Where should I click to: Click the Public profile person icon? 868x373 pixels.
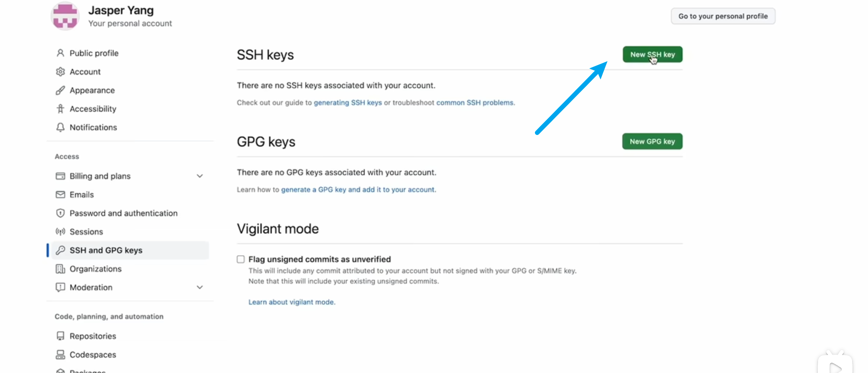click(x=60, y=53)
